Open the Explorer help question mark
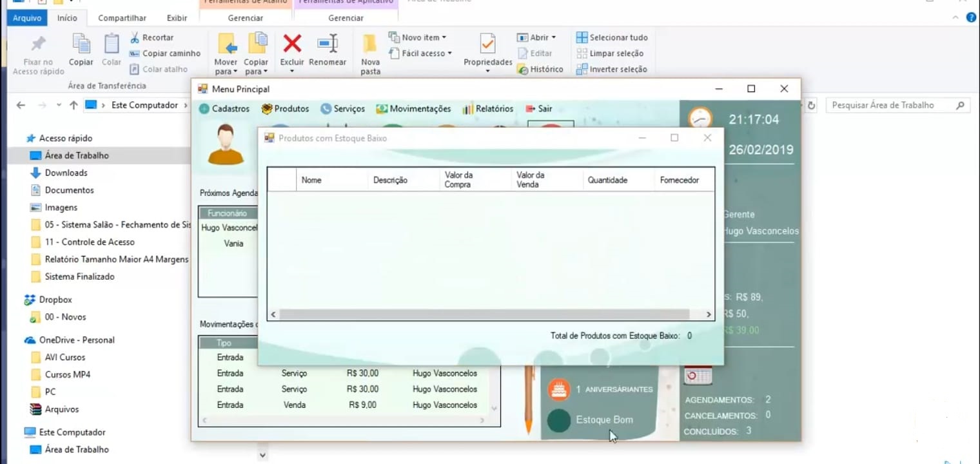The height and width of the screenshot is (464, 980). pos(971,17)
